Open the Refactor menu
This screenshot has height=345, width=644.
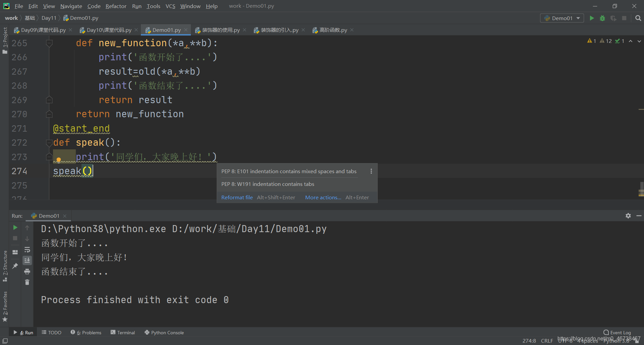tap(116, 6)
